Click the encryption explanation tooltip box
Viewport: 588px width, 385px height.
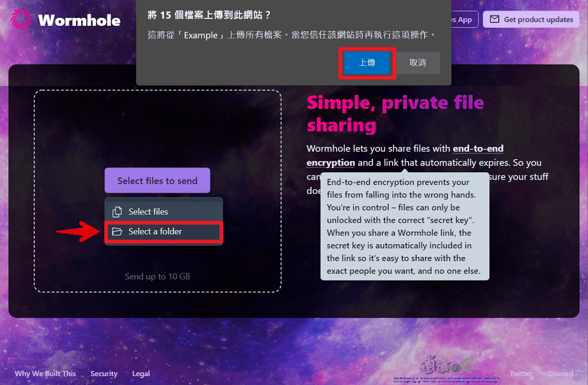(404, 226)
